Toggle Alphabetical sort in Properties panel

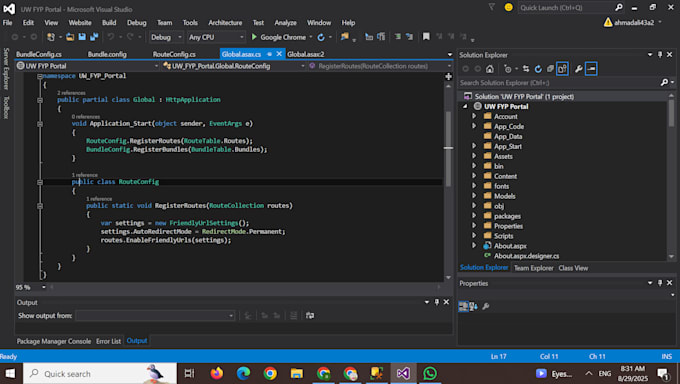pos(474,306)
